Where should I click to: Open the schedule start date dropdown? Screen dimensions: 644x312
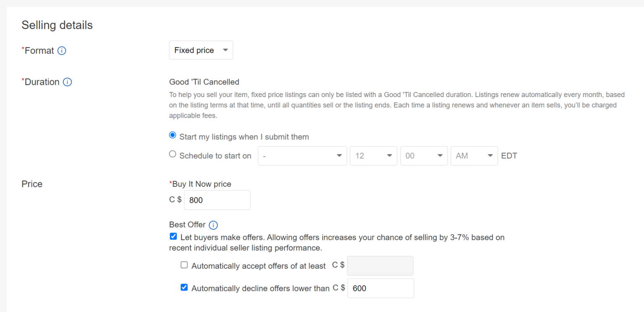point(302,156)
